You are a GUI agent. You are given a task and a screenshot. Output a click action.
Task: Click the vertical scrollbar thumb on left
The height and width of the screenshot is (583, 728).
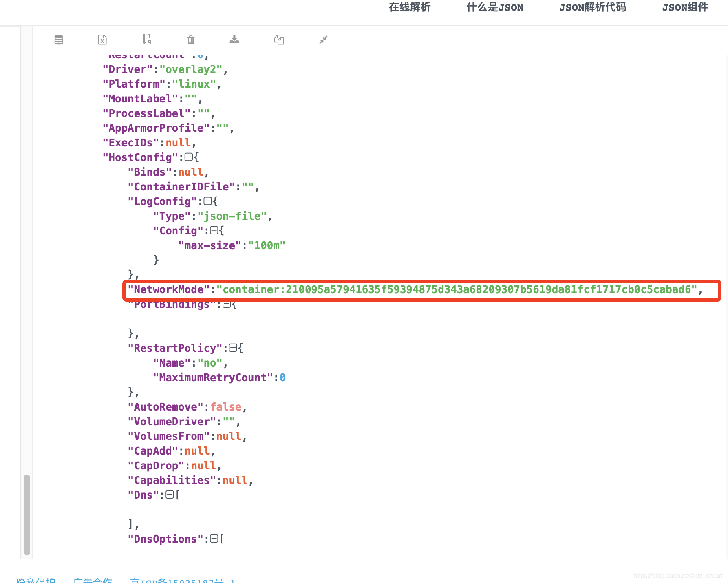coord(27,515)
